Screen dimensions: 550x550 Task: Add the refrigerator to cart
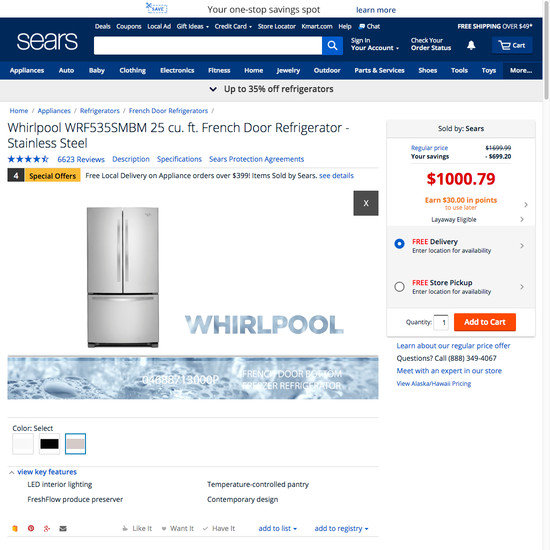click(x=485, y=322)
